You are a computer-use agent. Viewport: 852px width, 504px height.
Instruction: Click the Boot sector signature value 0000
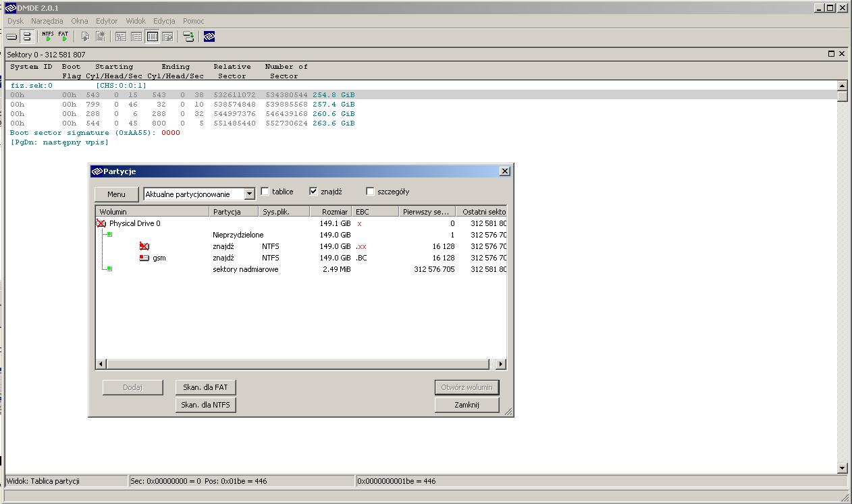point(171,133)
